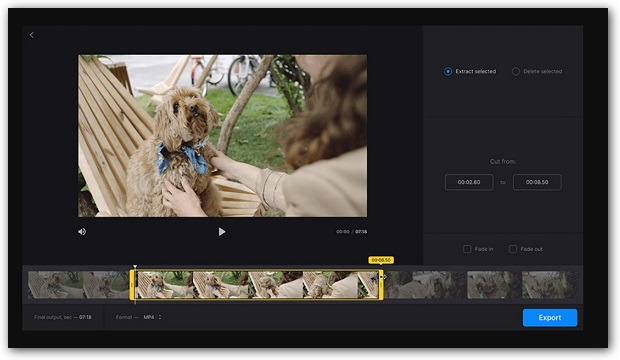Select the Extract selected option

pyautogui.click(x=448, y=71)
